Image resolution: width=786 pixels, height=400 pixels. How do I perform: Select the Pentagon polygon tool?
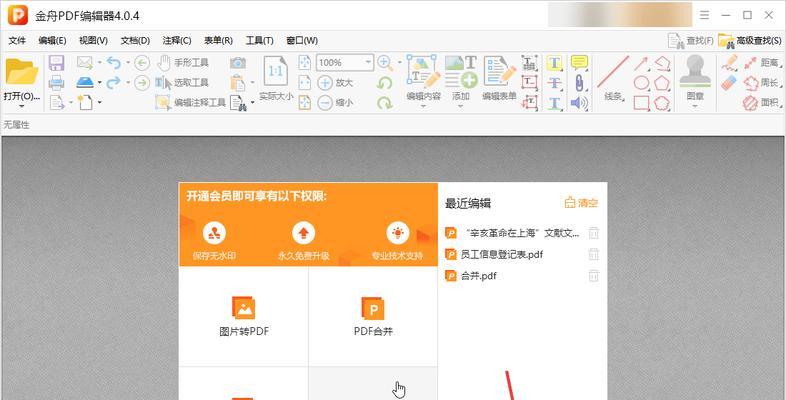[662, 83]
